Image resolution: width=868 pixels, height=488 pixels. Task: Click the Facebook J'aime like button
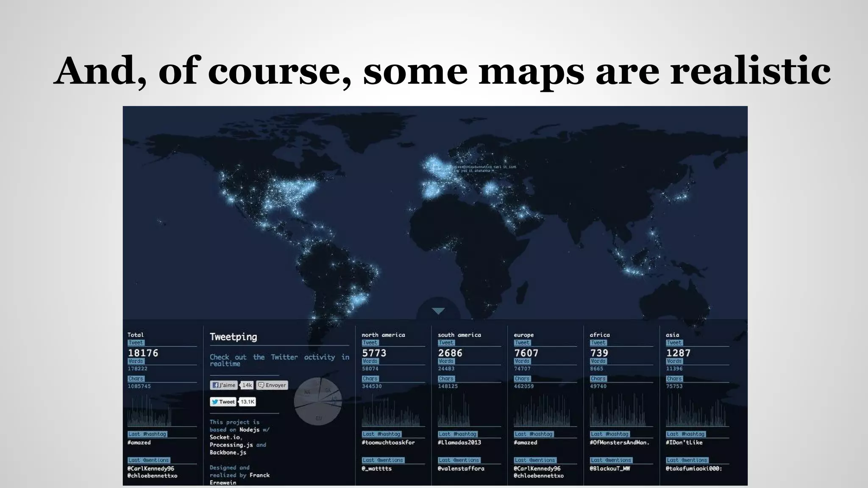[x=223, y=385]
